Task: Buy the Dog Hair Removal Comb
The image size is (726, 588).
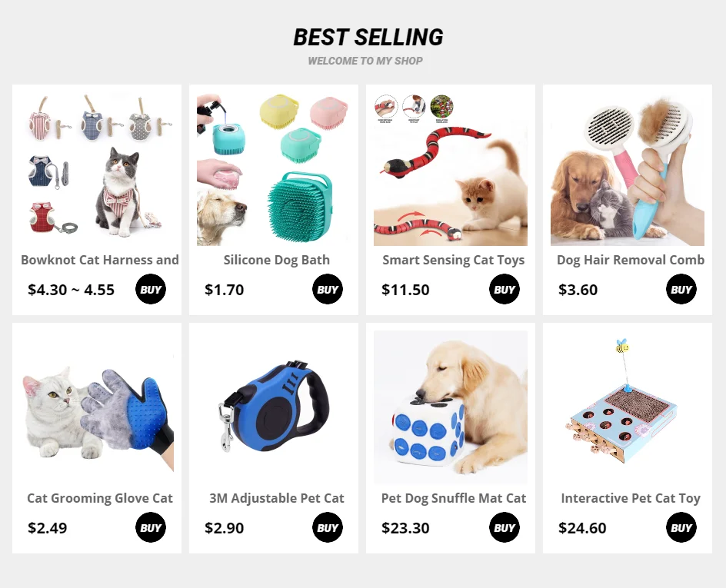Action: (x=681, y=290)
